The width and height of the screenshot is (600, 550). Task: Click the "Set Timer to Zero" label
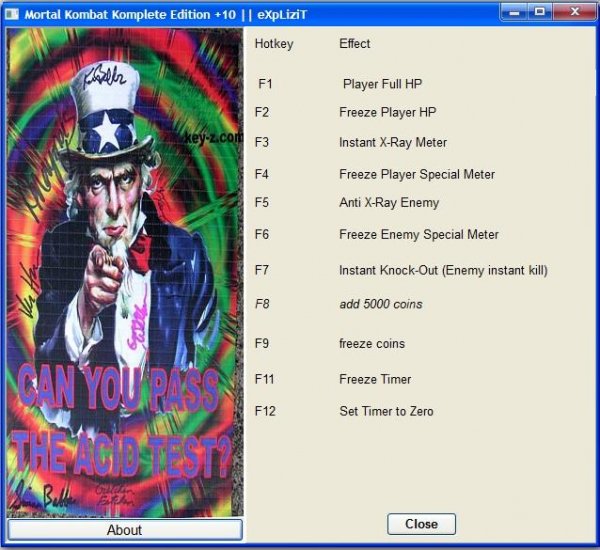[x=386, y=411]
